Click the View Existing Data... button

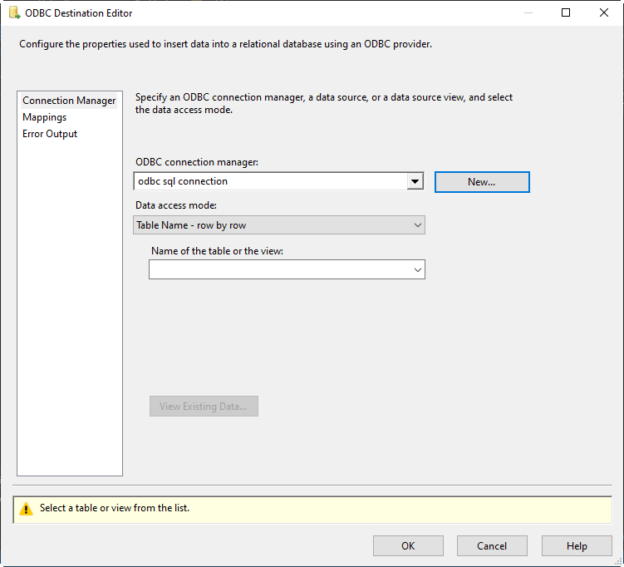pos(204,406)
